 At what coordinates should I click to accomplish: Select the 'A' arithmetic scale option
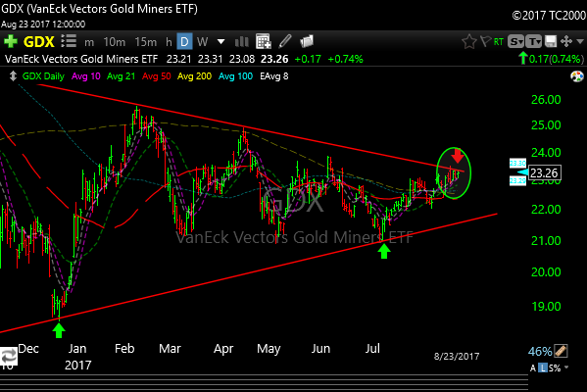(533, 368)
